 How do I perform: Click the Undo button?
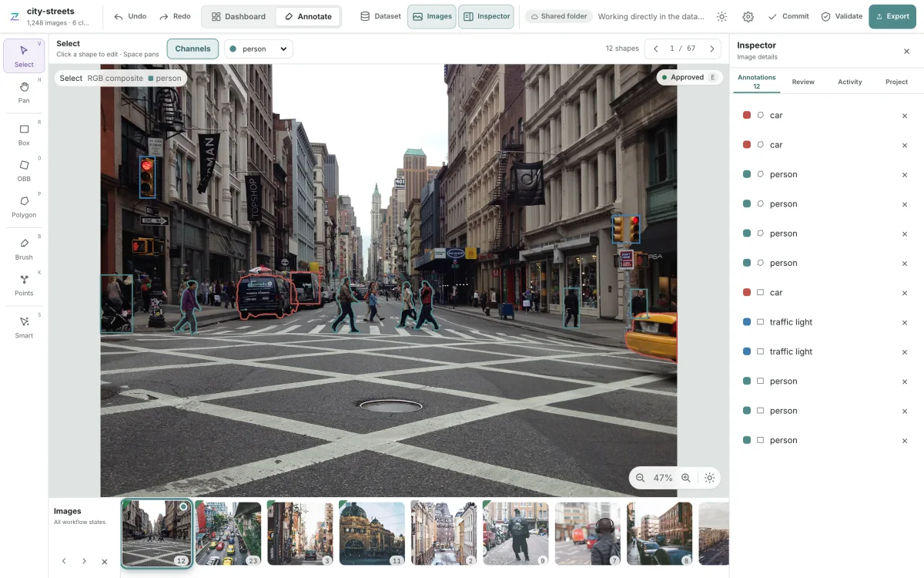[130, 16]
